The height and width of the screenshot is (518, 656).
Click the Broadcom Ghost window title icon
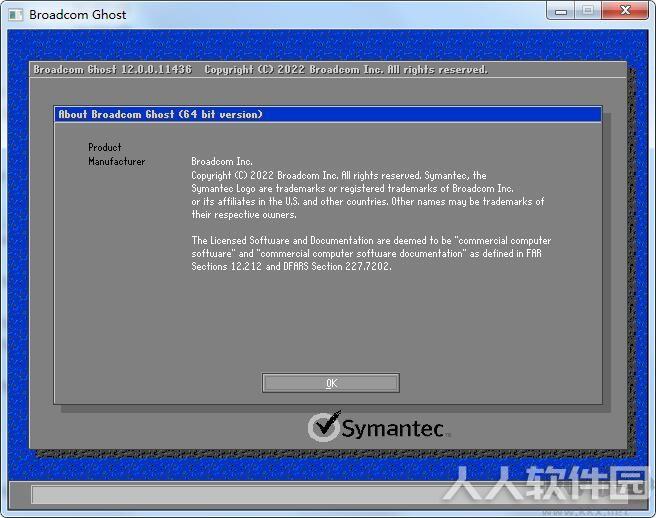point(15,15)
